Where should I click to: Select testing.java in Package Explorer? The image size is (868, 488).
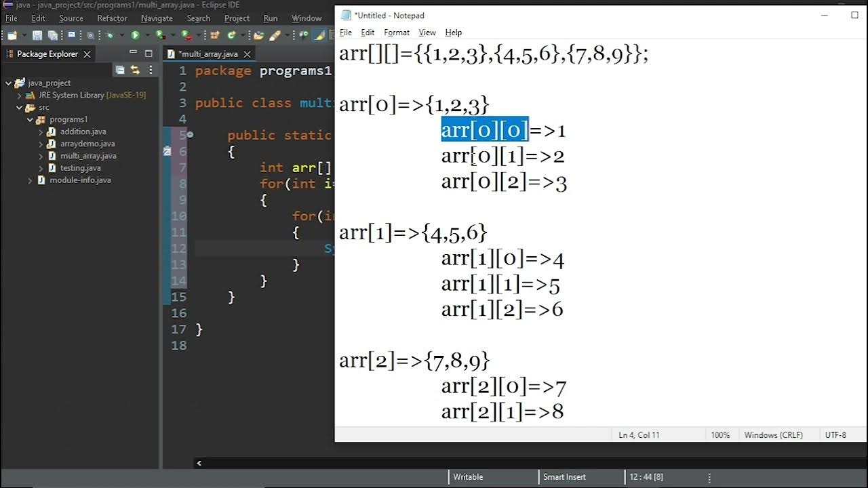[x=81, y=168]
